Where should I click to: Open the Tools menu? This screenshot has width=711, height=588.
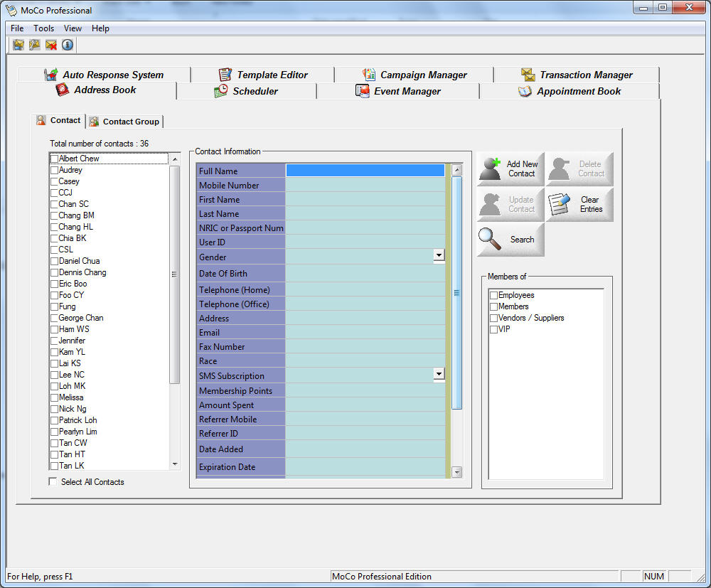(43, 28)
